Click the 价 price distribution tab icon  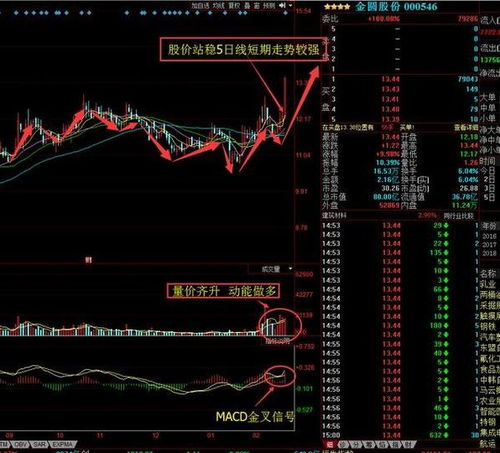[342, 445]
